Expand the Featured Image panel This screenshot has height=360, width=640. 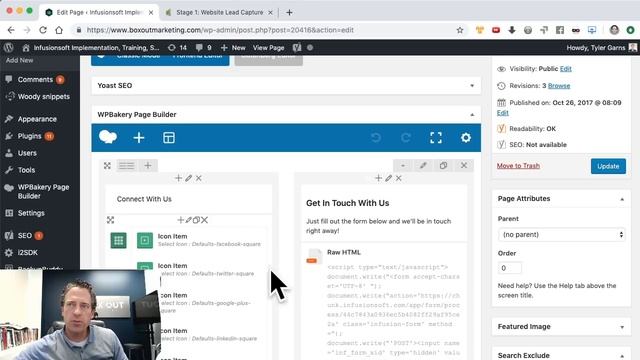tap(622, 327)
